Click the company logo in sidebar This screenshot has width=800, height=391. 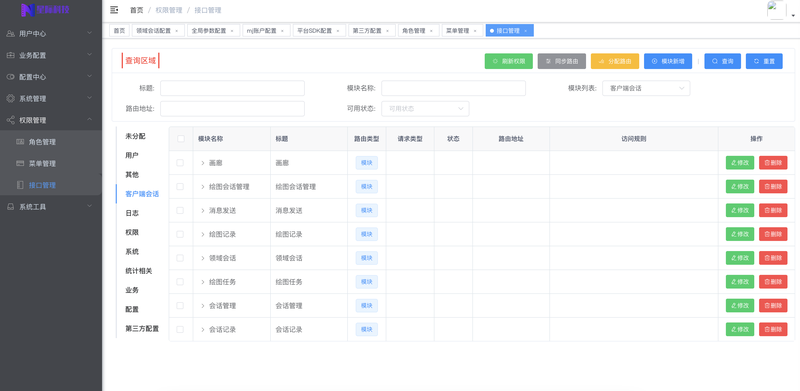pyautogui.click(x=44, y=10)
